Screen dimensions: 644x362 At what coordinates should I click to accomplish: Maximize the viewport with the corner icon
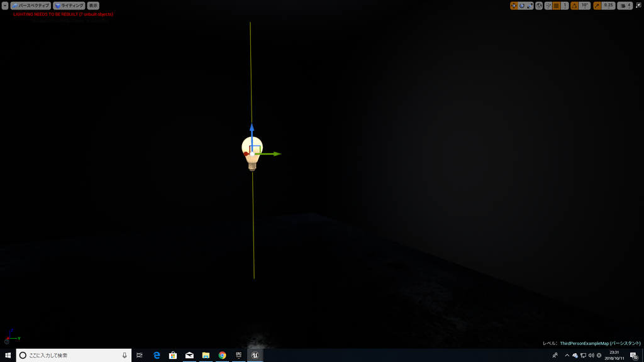[639, 5]
